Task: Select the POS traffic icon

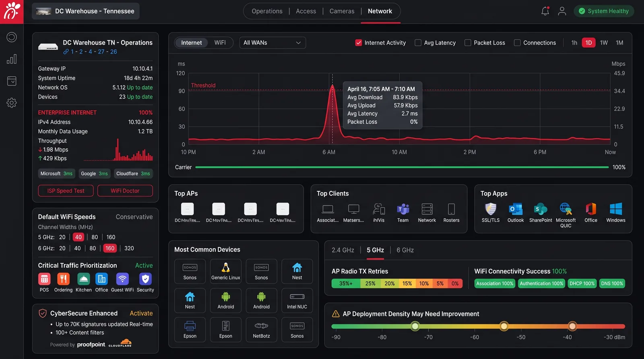Action: click(44, 279)
